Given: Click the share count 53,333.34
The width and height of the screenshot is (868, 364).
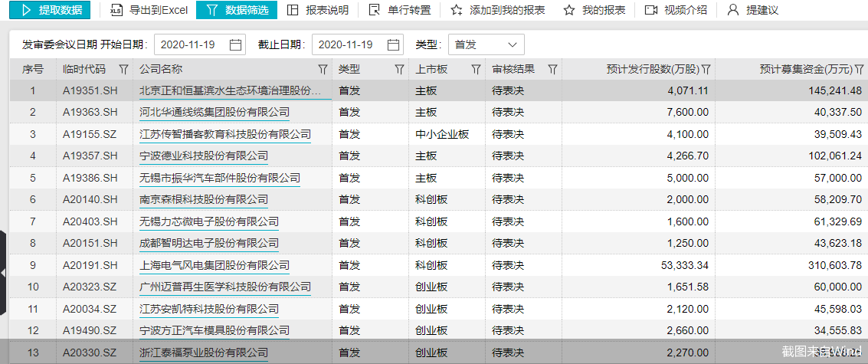Looking at the screenshot, I should pyautogui.click(x=685, y=265).
